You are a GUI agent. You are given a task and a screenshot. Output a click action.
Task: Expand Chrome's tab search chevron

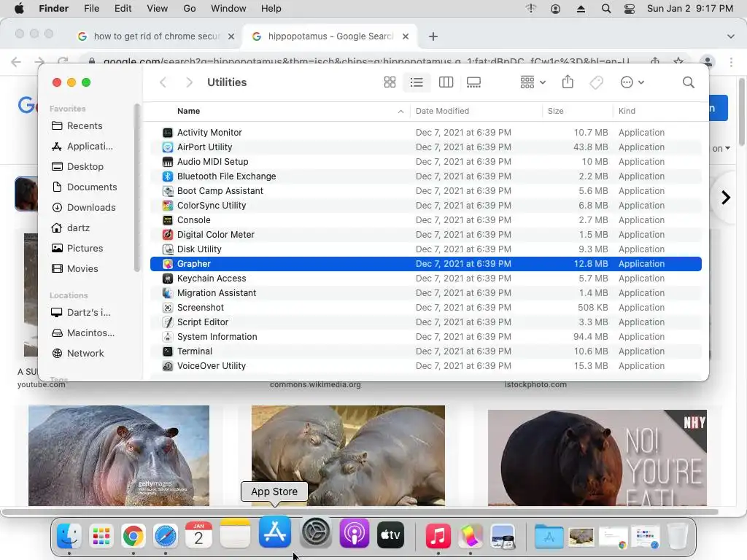tap(730, 36)
